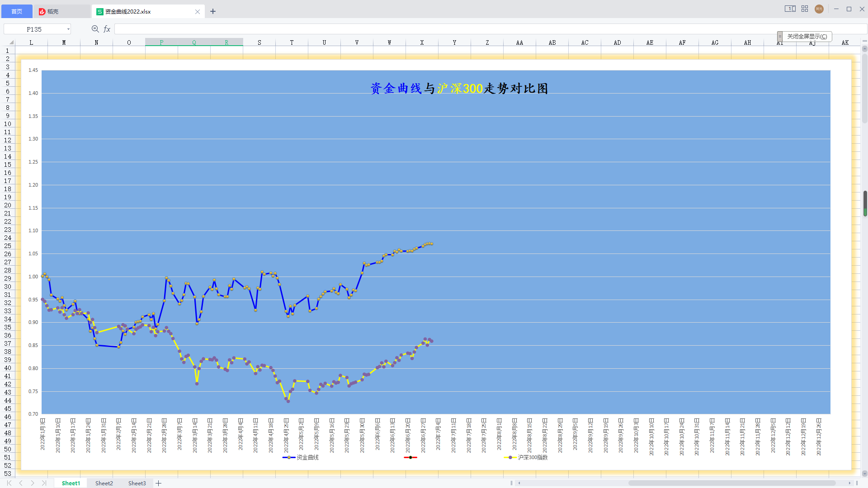868x488 pixels.
Task: Expand the Name Box dropdown arrow
Action: pyautogui.click(x=68, y=29)
